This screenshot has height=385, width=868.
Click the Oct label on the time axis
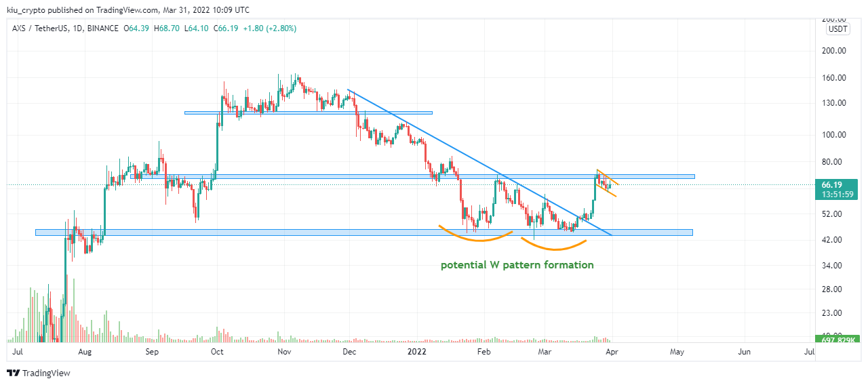click(x=217, y=352)
